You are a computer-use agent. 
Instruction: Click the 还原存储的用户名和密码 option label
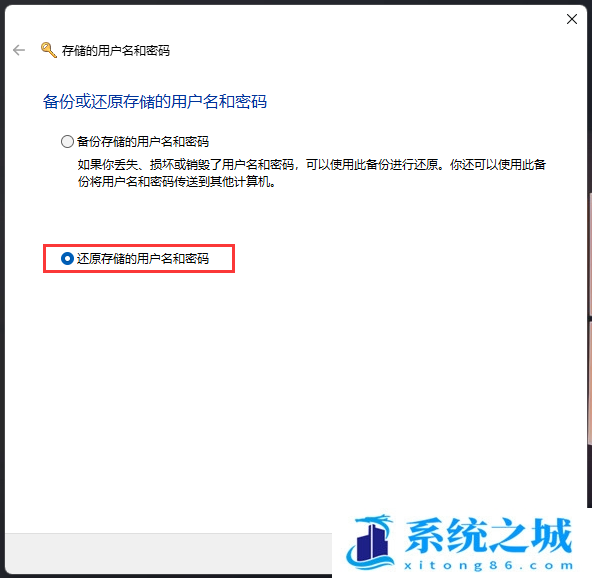click(x=143, y=259)
